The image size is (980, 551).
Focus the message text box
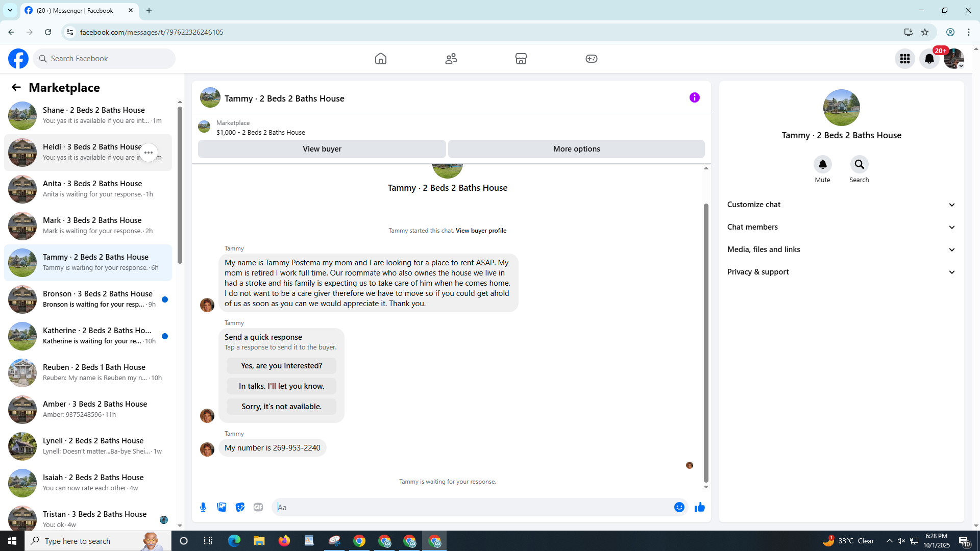473,507
